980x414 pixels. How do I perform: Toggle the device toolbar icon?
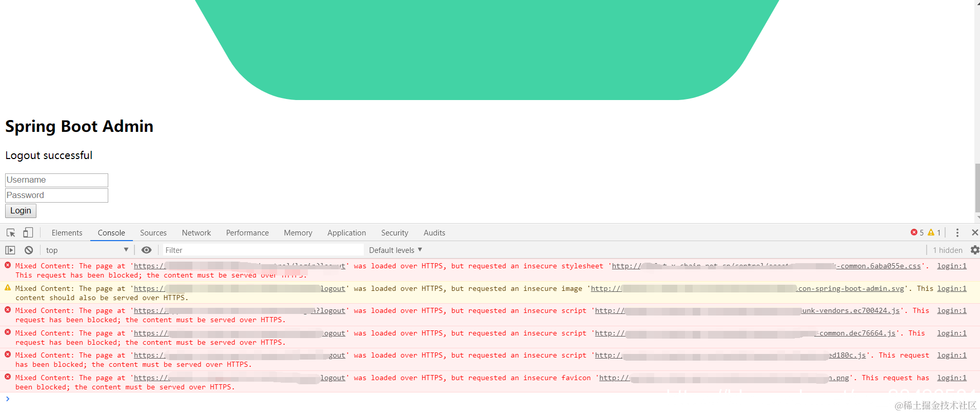tap(28, 233)
